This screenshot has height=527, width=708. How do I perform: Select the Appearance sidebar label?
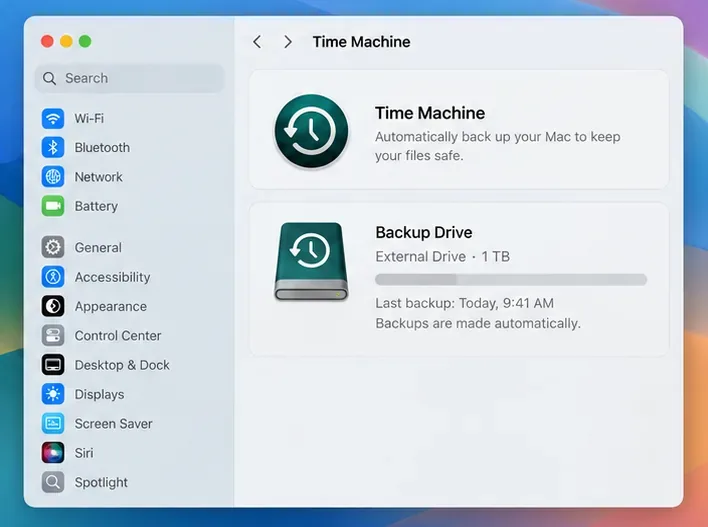click(111, 307)
